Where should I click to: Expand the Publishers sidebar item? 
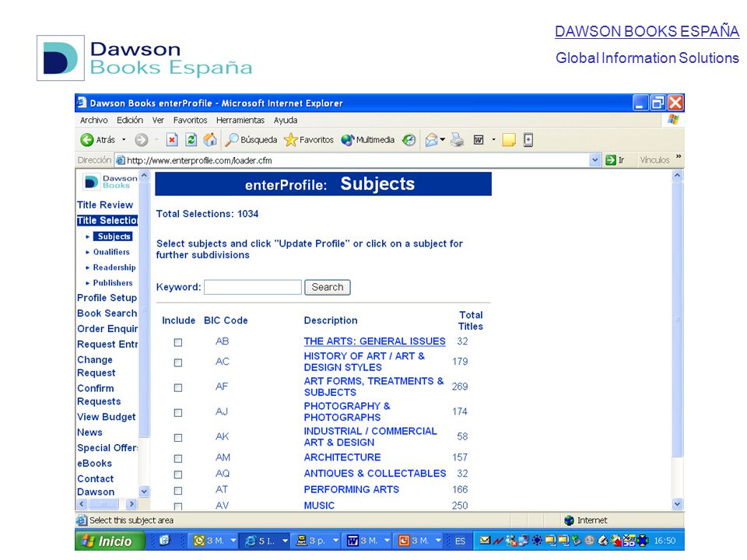(113, 283)
